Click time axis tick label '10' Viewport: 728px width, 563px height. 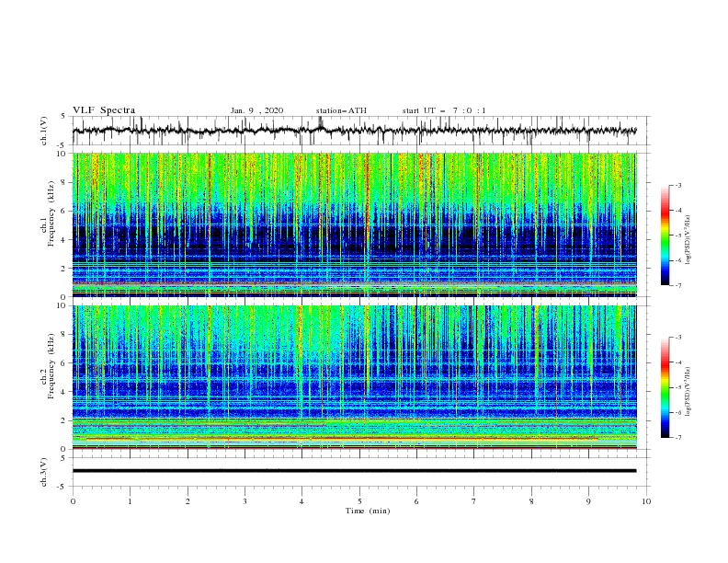point(646,501)
